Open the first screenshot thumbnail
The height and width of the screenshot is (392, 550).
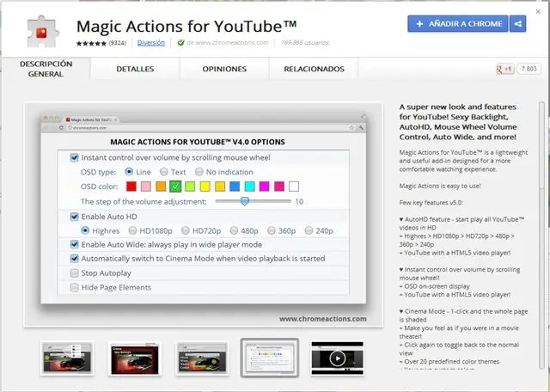pos(67,358)
